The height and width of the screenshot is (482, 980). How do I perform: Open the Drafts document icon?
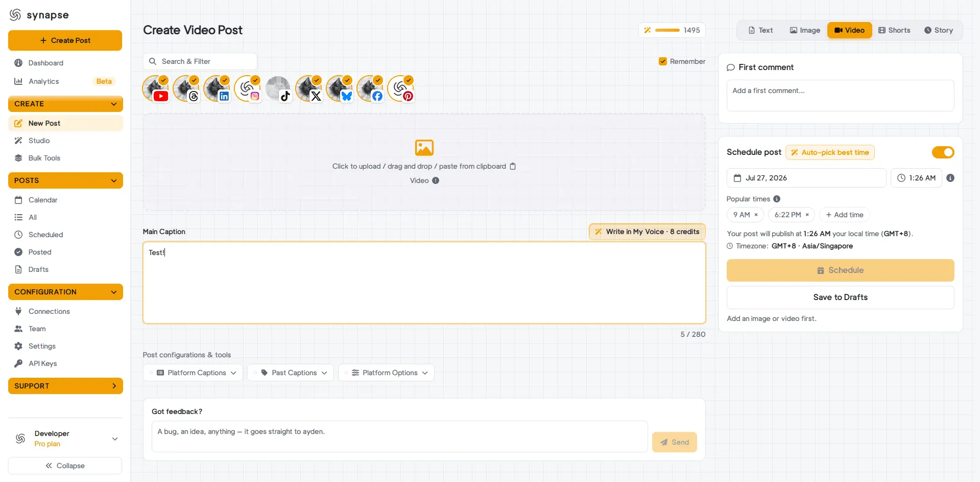coord(18,269)
